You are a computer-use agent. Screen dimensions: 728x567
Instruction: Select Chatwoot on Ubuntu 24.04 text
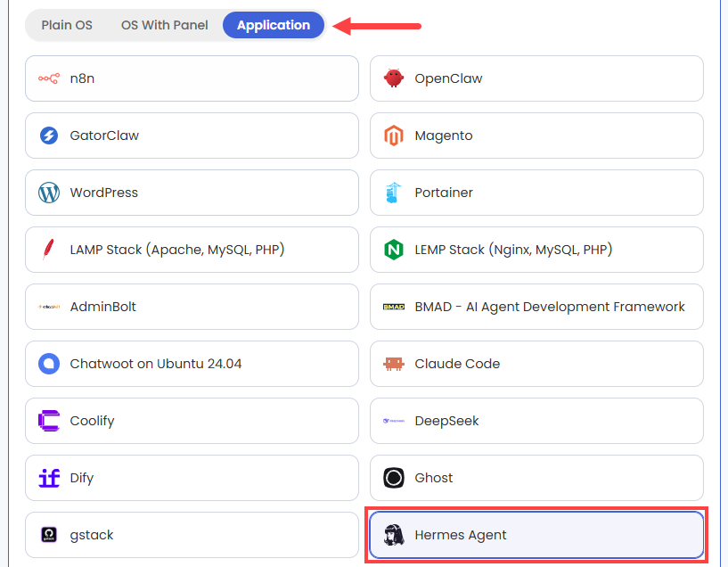[x=156, y=364]
